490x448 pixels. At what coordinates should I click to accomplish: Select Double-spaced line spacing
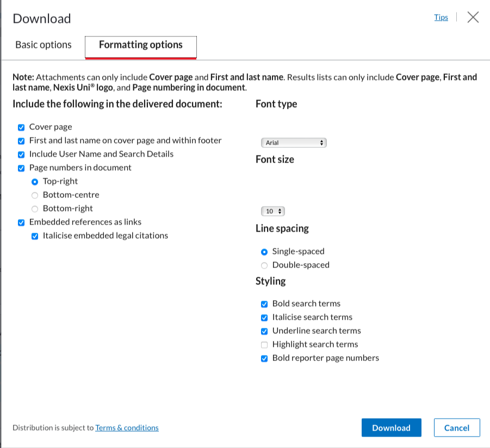click(264, 265)
